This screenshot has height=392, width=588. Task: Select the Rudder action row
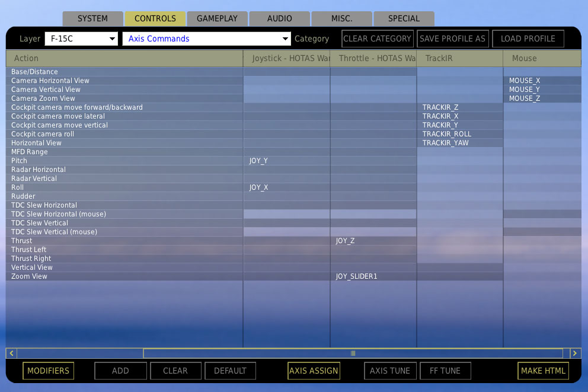pos(124,196)
